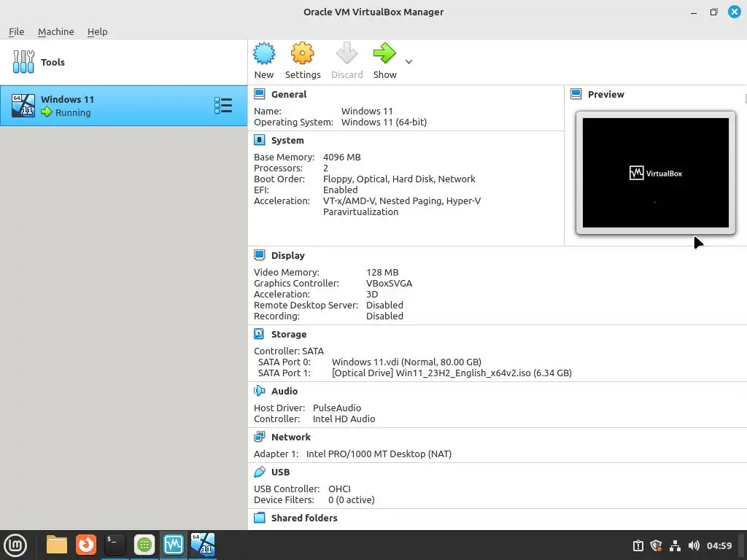
Task: Click the Base Memory value '4096 MB'
Action: coord(341,157)
